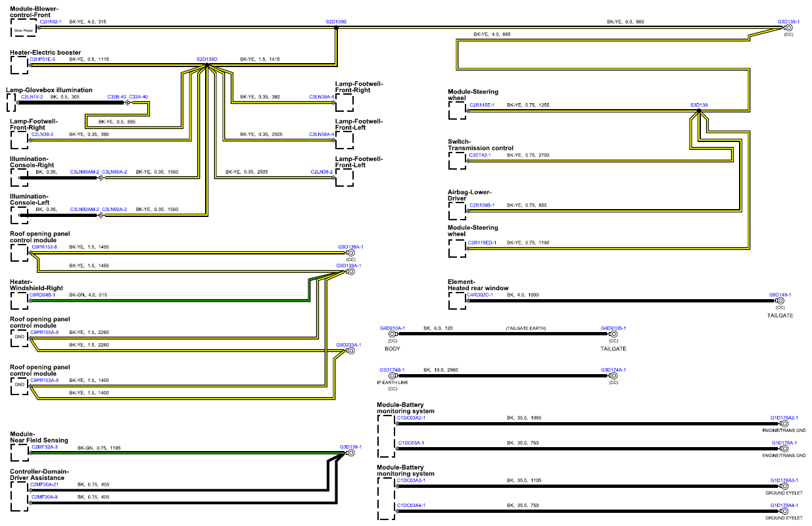Open ground link G3D139-1
This screenshot has height=526, width=812.
[788, 22]
